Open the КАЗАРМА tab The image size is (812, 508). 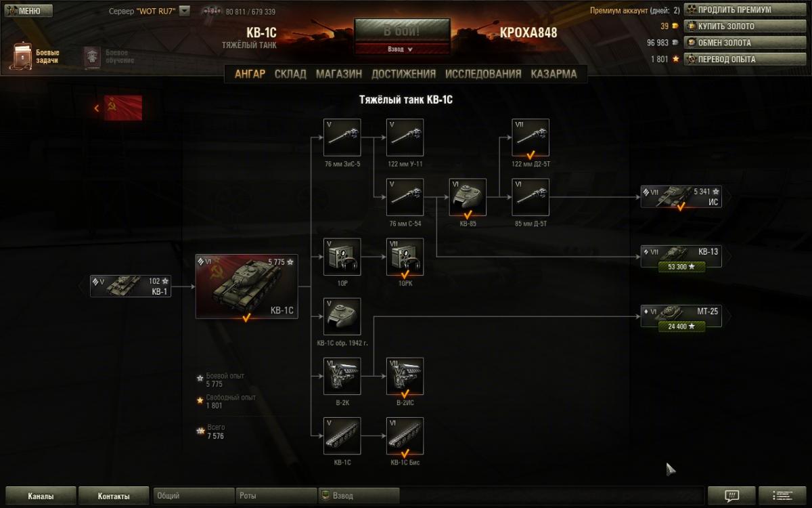554,74
